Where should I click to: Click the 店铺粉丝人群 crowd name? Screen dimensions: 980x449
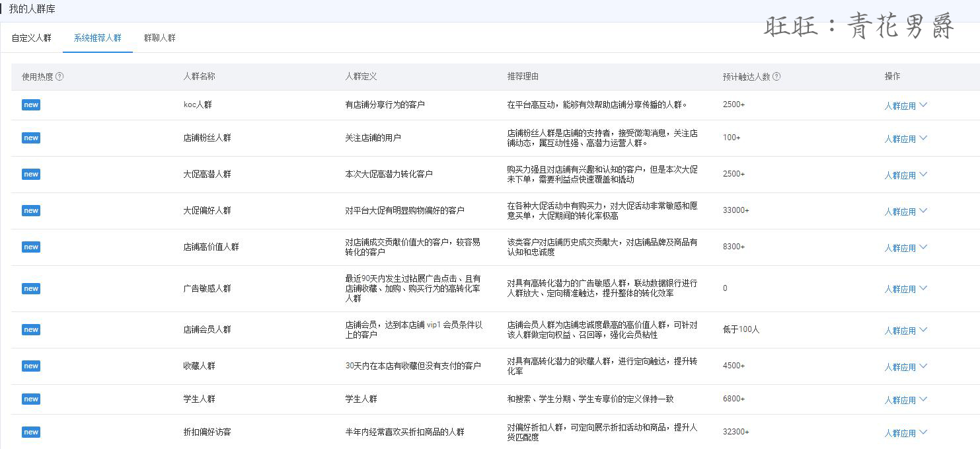pos(207,138)
